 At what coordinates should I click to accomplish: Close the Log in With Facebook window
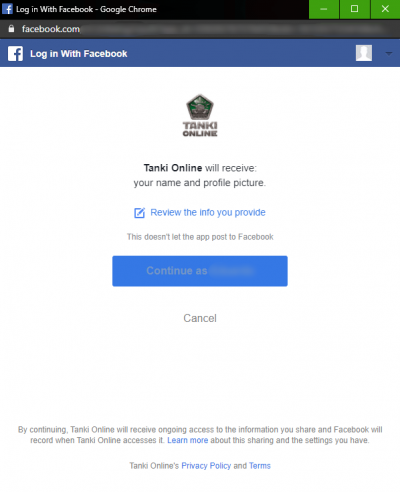385,9
